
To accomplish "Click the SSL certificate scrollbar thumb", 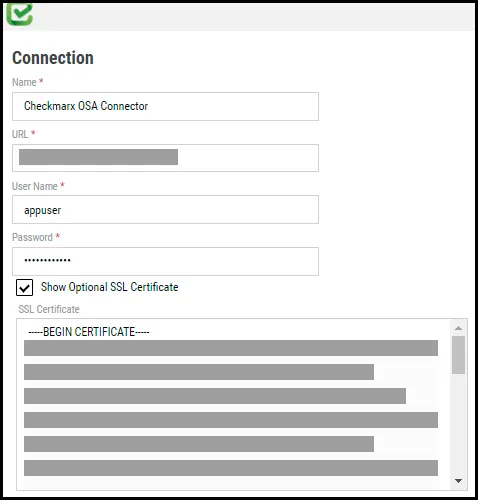I will tap(458, 355).
